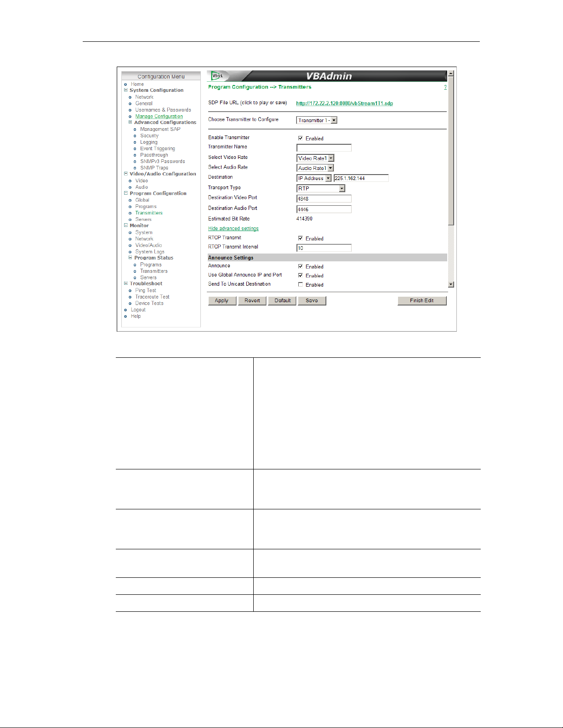
Task: Open Transmitters under Program Configuration
Action: 149,213
